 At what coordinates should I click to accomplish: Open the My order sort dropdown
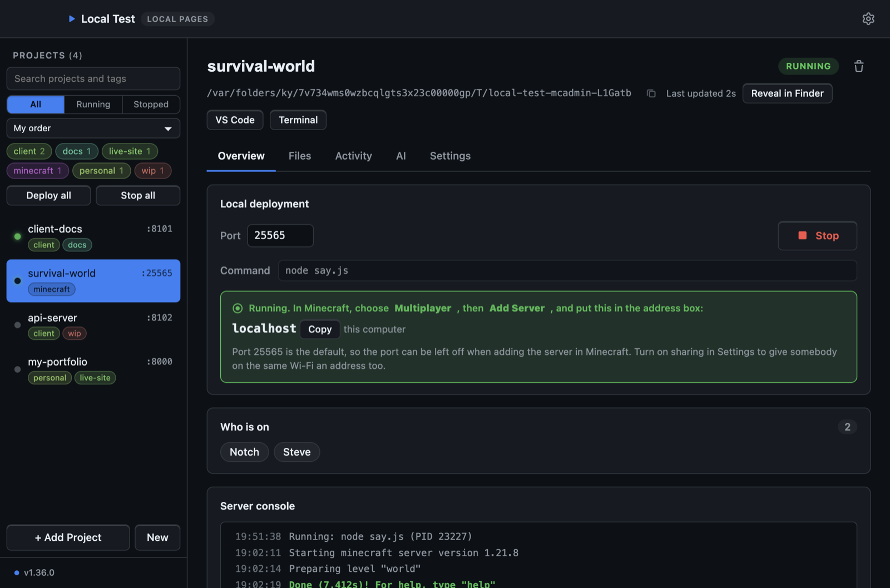[93, 129]
